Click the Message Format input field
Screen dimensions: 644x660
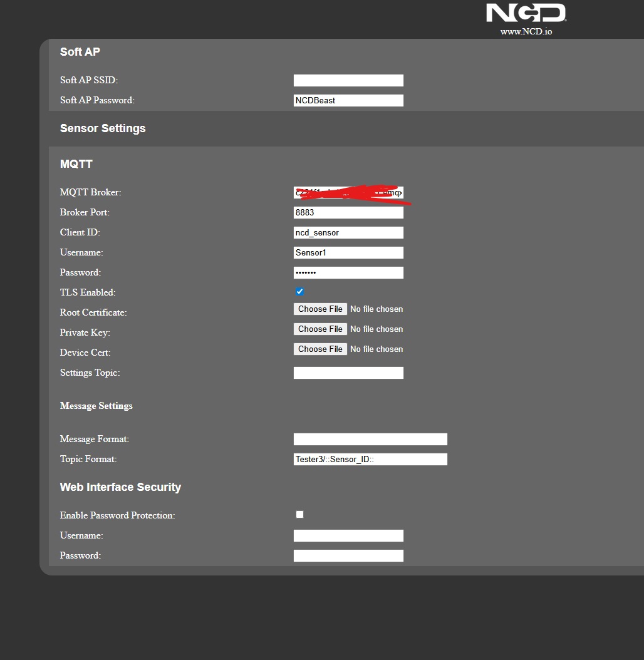370,439
